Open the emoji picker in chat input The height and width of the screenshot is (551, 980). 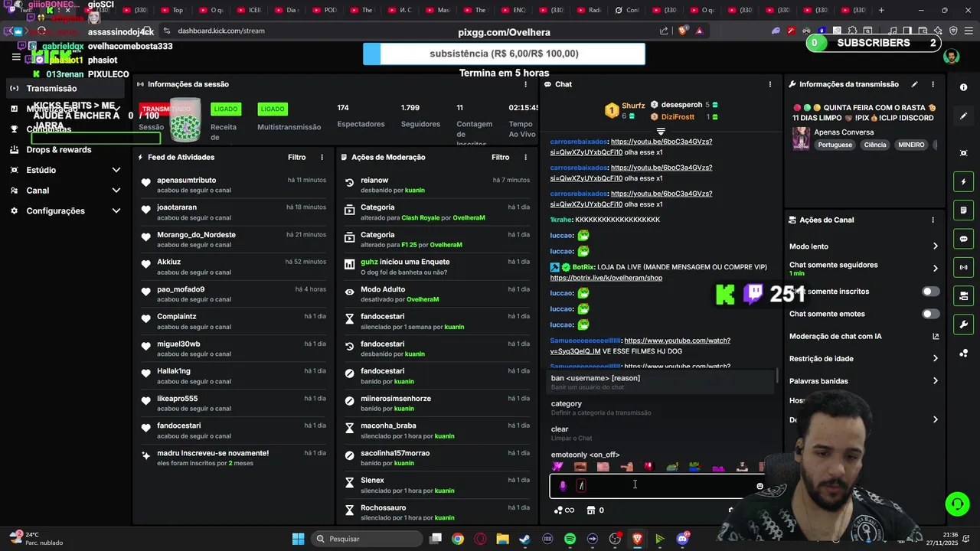[x=759, y=486]
